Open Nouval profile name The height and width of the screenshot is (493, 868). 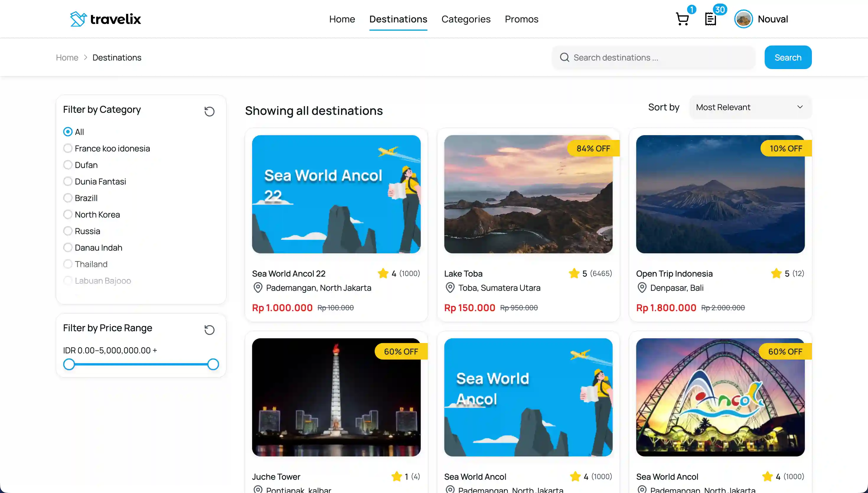coord(773,19)
